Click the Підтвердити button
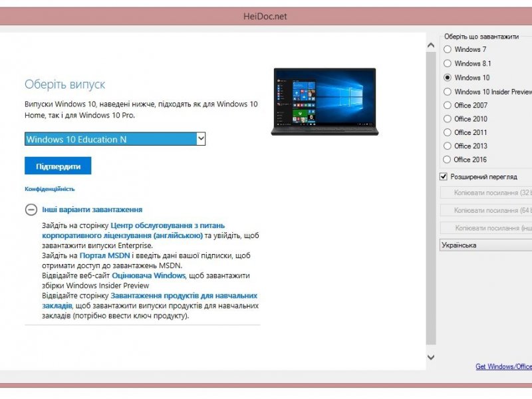 pyautogui.click(x=58, y=166)
